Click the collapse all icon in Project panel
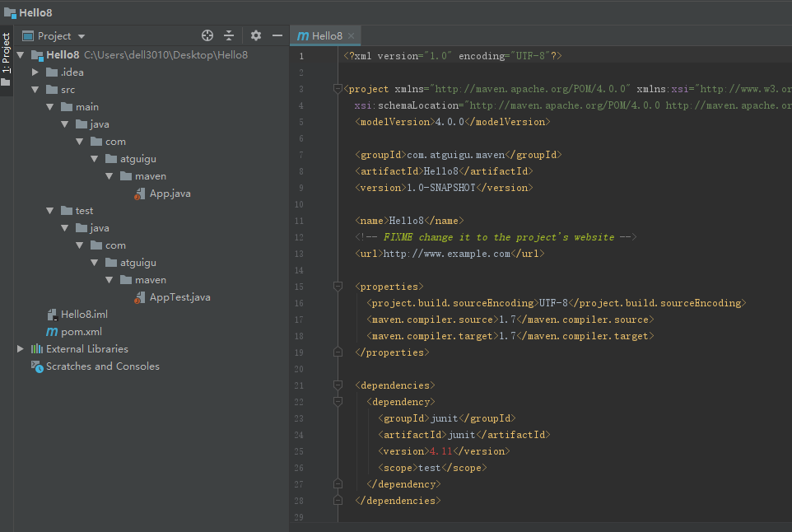This screenshot has width=792, height=532. coord(229,35)
